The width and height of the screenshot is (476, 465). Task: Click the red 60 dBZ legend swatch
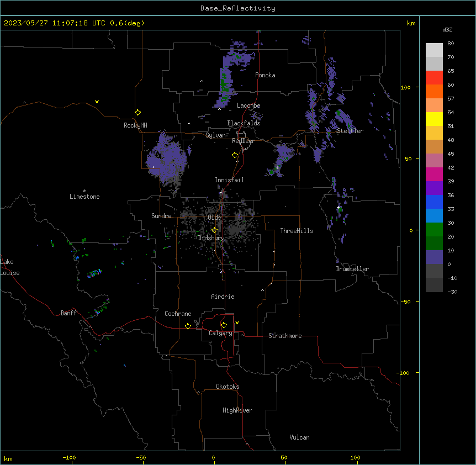(x=434, y=78)
